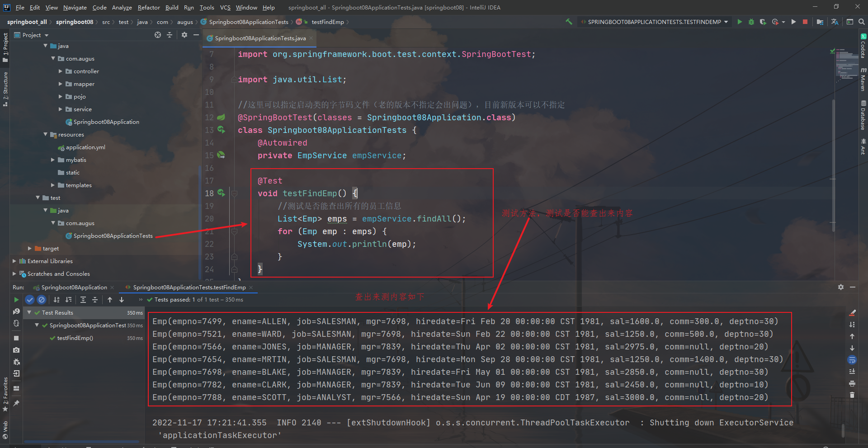Open Search Everywhere magnifier

(x=862, y=22)
